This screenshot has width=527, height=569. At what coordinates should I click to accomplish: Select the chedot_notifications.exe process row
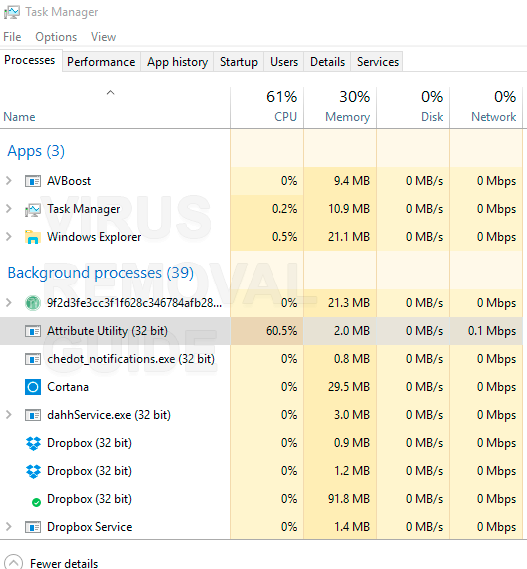[x=261, y=359]
